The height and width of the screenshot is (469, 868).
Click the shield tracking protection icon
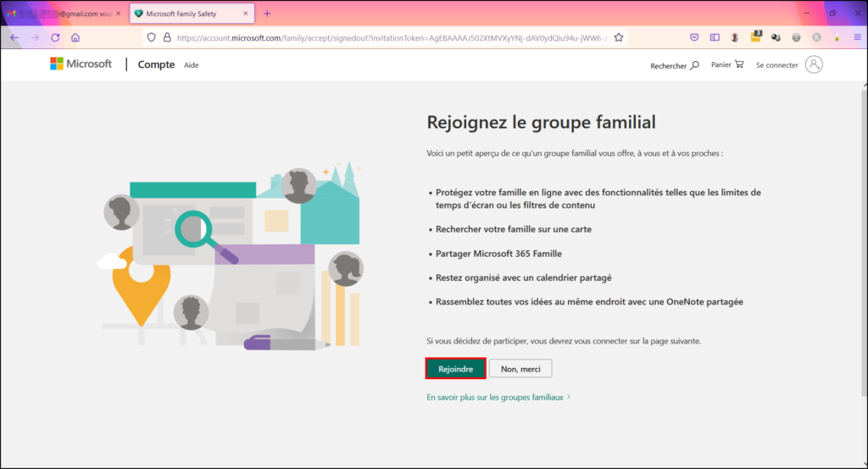(x=151, y=37)
